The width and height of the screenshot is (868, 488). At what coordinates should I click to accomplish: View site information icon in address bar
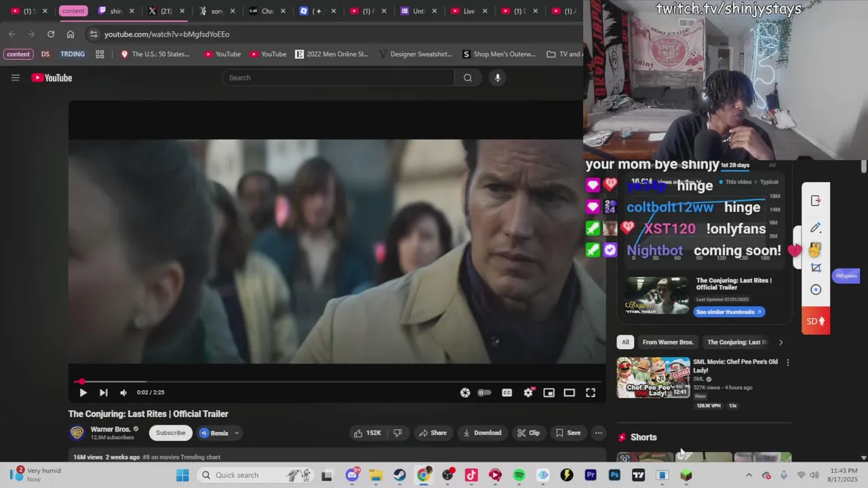[x=93, y=34]
